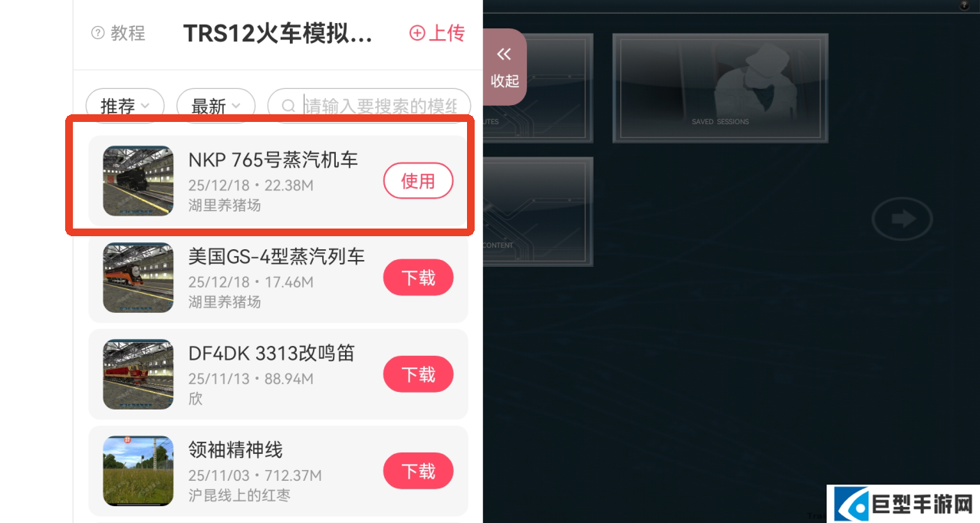Click 使用 for NKP 765号蒸汽机车

point(418,181)
